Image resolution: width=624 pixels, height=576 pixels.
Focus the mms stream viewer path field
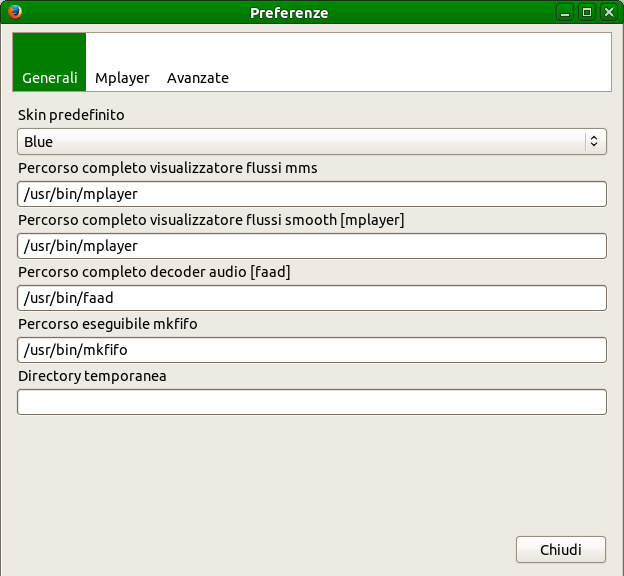(x=312, y=194)
